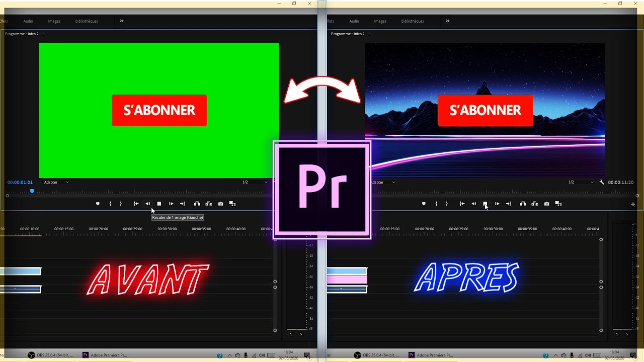Stop playback in right Program monitor

485,204
